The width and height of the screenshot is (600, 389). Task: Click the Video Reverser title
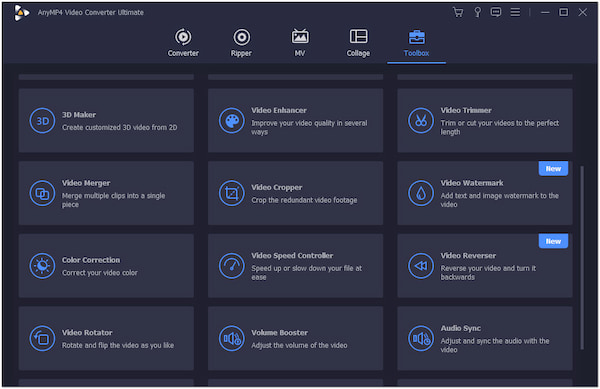tap(468, 256)
